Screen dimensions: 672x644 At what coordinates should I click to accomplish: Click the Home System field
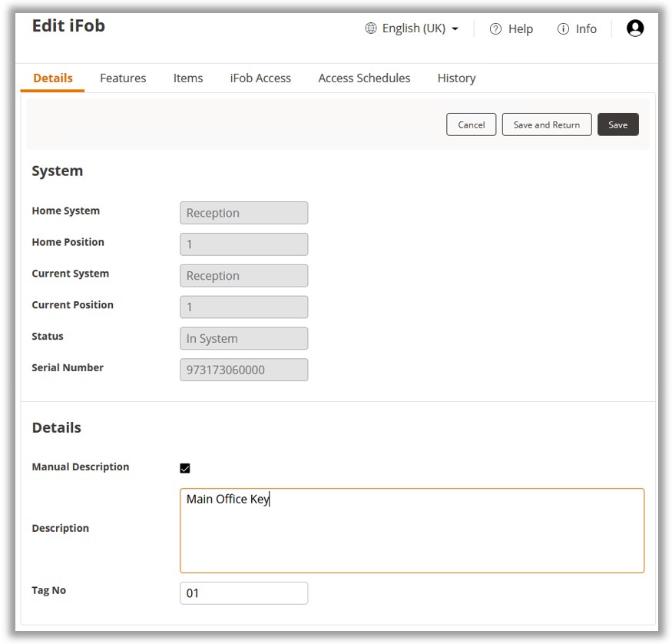(243, 213)
